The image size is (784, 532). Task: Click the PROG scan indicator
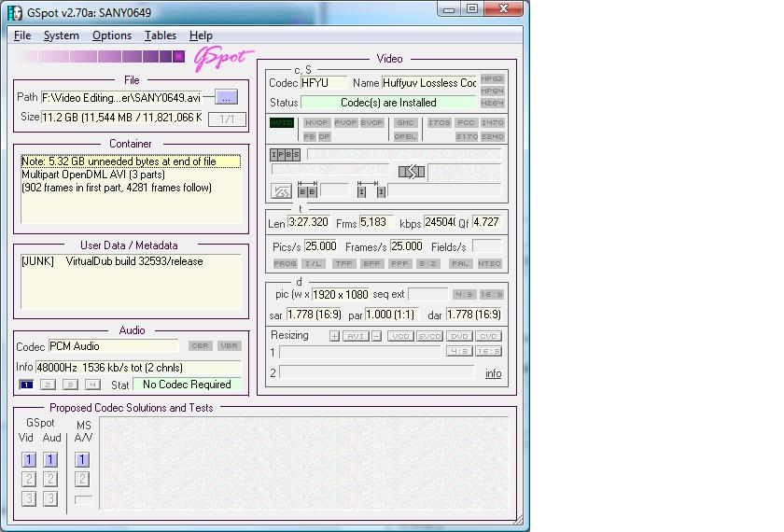pos(285,263)
